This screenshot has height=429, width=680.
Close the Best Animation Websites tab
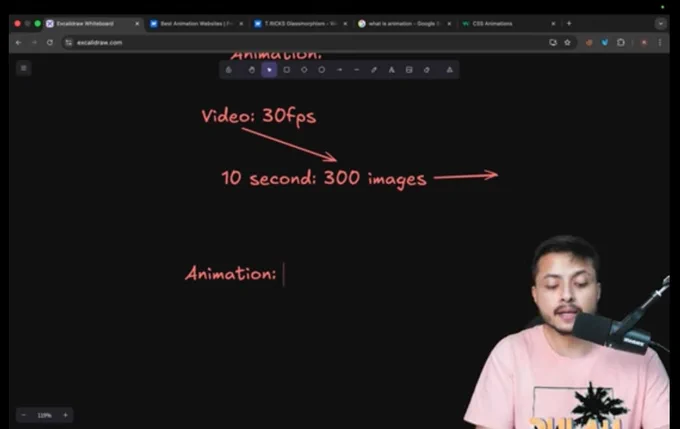241,24
